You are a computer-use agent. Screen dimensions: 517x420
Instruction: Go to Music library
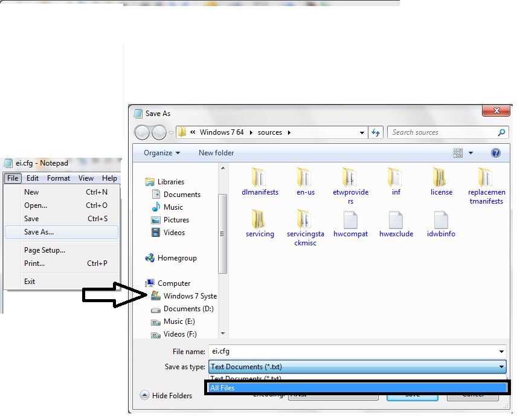point(167,207)
